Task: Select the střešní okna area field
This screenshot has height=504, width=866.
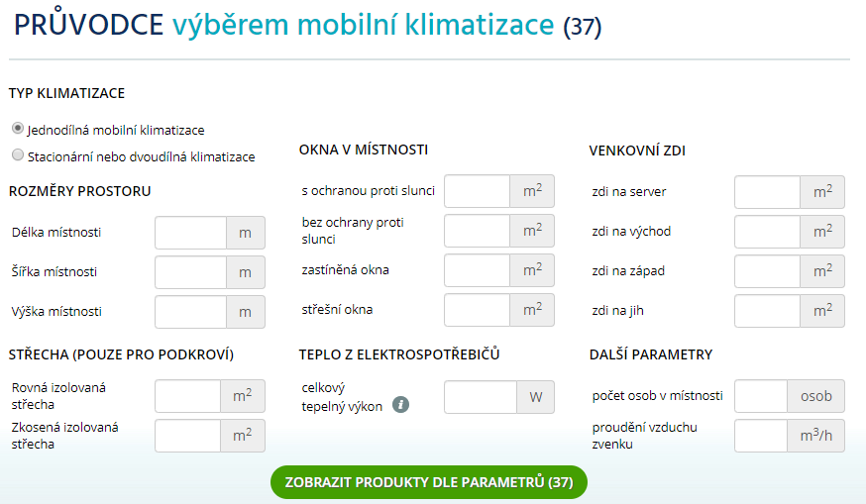Action: click(x=478, y=310)
